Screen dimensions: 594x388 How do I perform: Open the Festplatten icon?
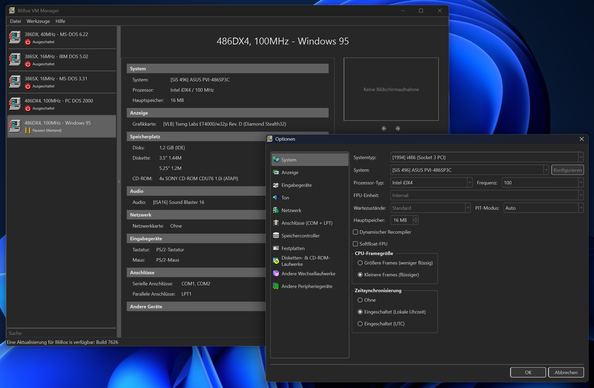pos(276,248)
